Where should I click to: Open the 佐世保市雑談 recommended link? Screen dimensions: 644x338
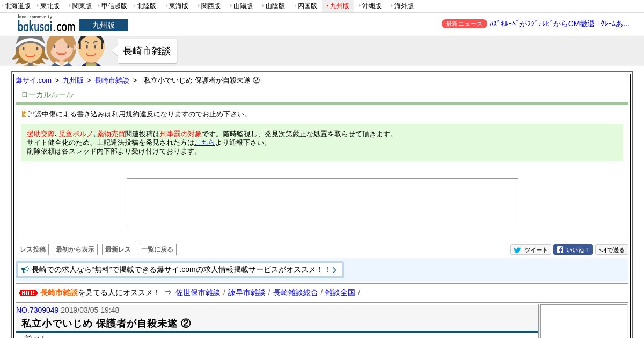pyautogui.click(x=198, y=292)
